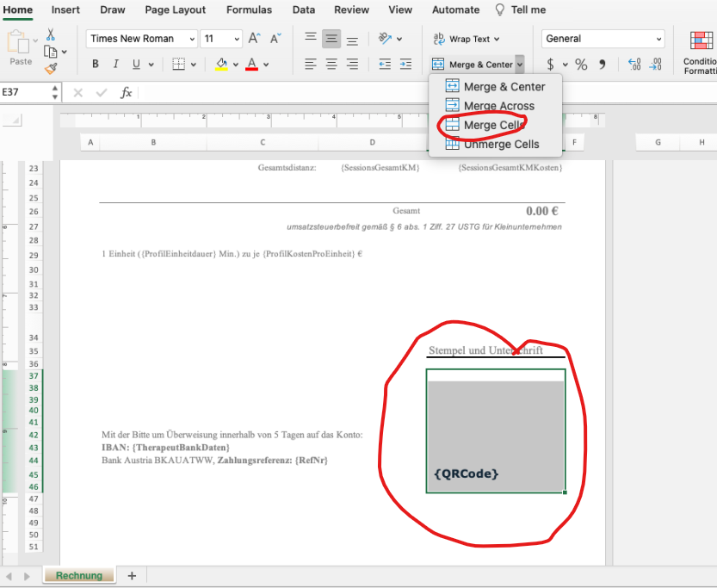Expand the Paste options arrow
Screen dimensions: 717x588
[35, 40]
